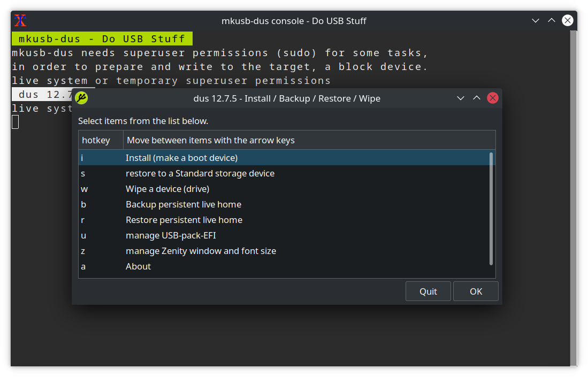This screenshot has height=377, width=588.
Task: Minimize the dus dialog window
Action: coord(460,98)
